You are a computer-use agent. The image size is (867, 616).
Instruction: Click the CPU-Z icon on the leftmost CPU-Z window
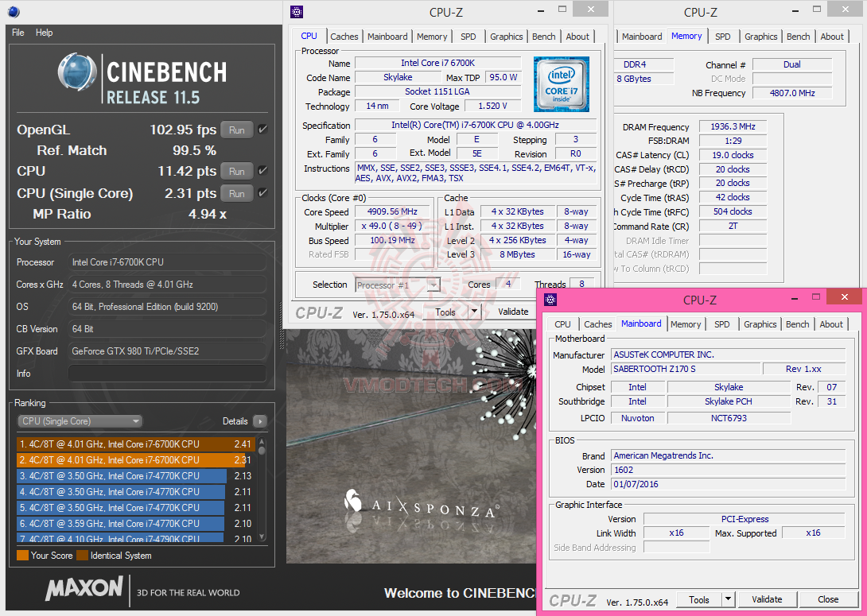(x=297, y=12)
